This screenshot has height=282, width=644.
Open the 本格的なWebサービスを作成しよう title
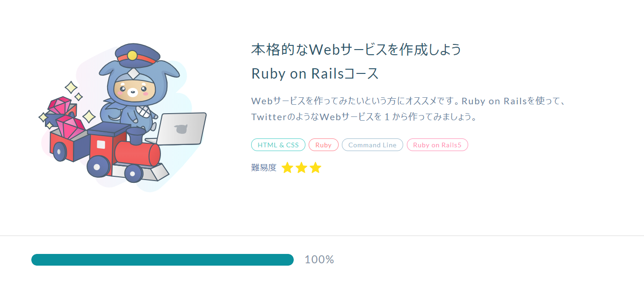(356, 49)
